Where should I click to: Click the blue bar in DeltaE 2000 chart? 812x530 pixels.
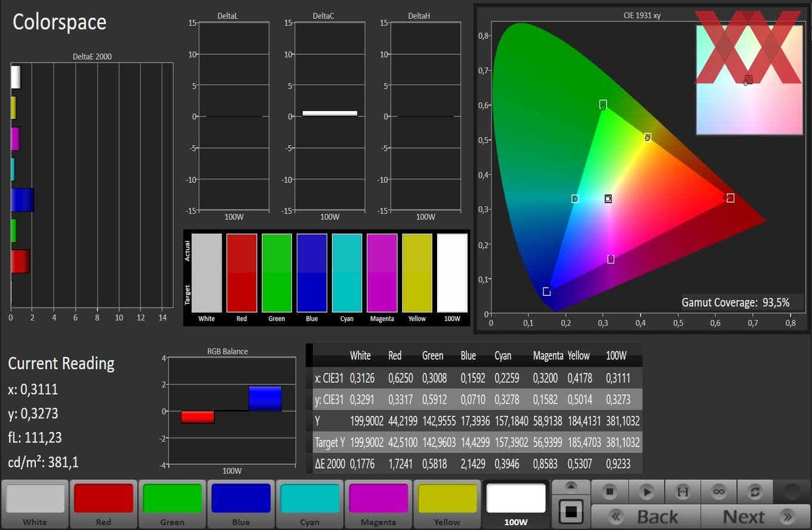tap(22, 200)
